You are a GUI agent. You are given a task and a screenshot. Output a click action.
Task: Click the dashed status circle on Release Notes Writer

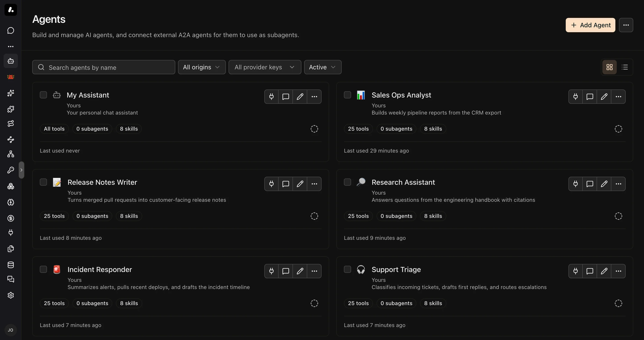314,216
